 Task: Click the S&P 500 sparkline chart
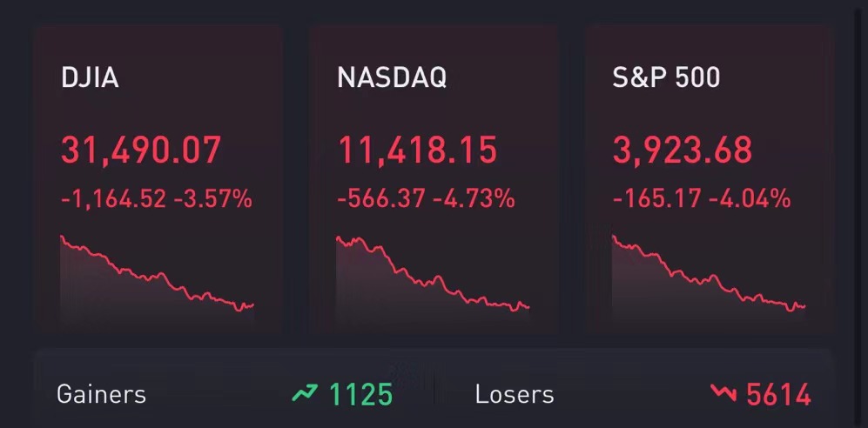(x=709, y=279)
